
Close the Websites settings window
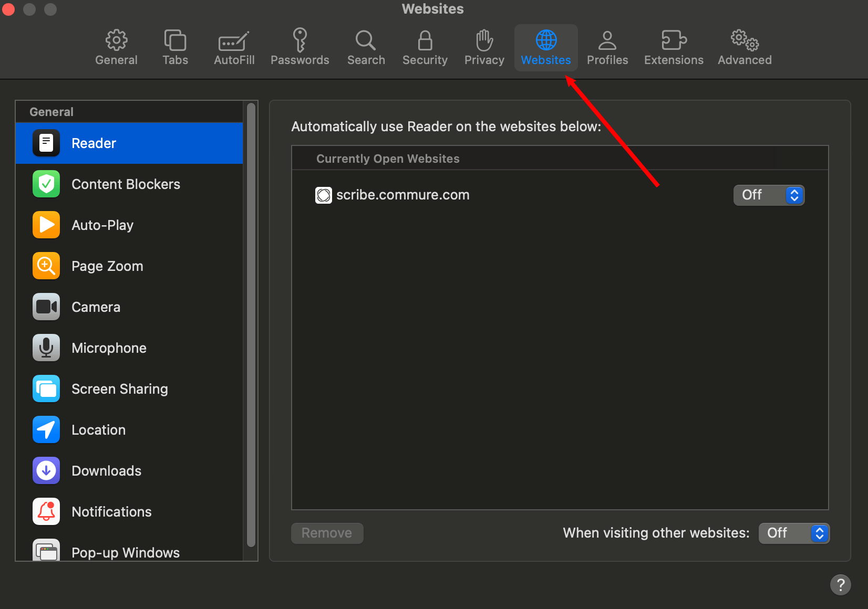(8, 9)
